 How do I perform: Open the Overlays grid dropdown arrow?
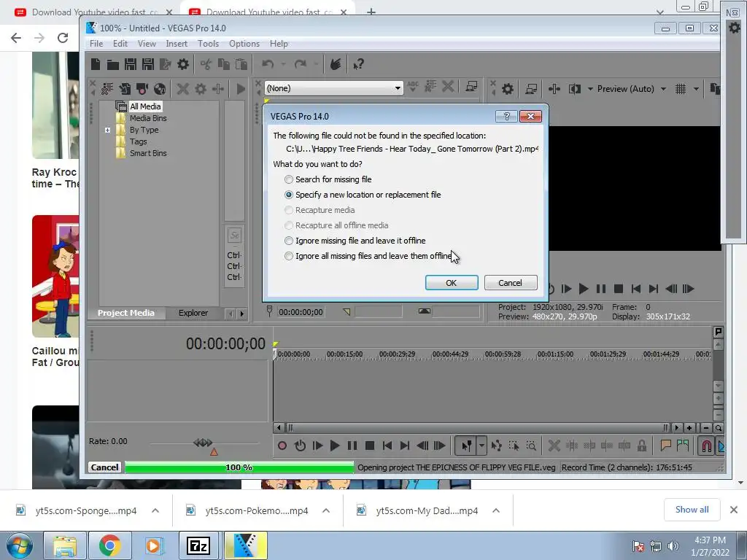(x=696, y=88)
